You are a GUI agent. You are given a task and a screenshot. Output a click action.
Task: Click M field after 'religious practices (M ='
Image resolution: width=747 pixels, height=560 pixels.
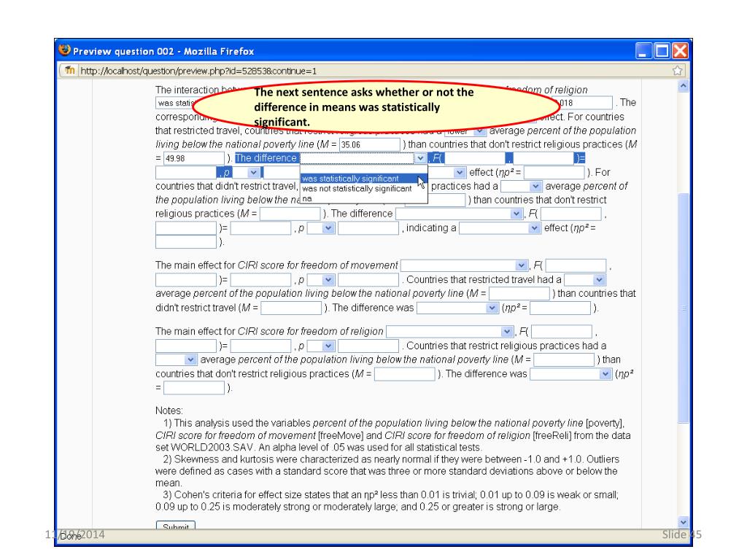coord(290,214)
